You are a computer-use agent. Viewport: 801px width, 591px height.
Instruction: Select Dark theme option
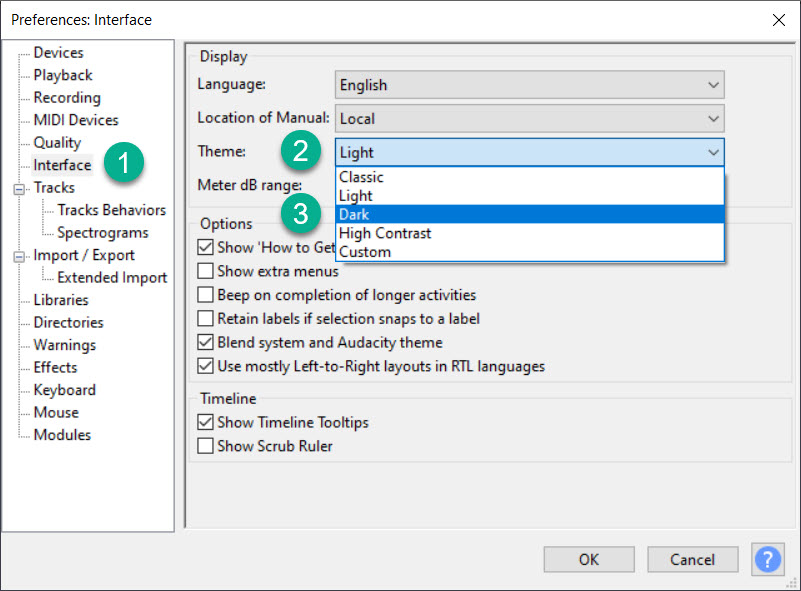click(530, 214)
